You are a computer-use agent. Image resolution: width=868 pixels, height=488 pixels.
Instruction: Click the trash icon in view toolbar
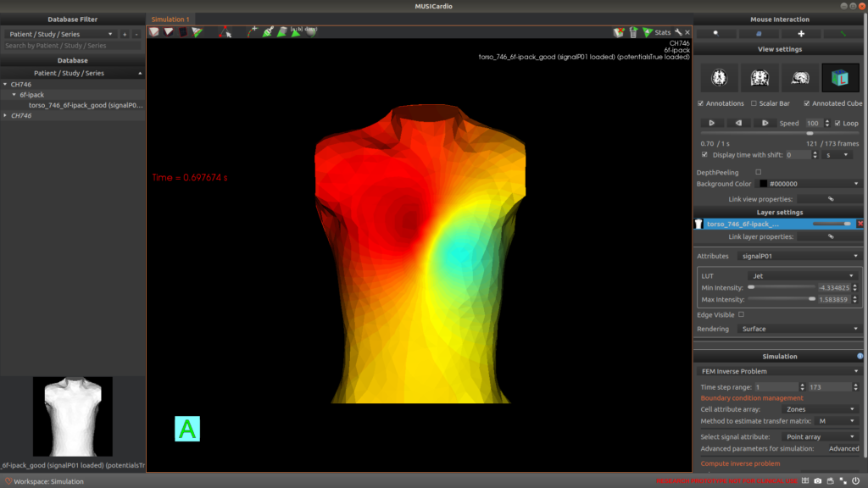click(x=633, y=32)
